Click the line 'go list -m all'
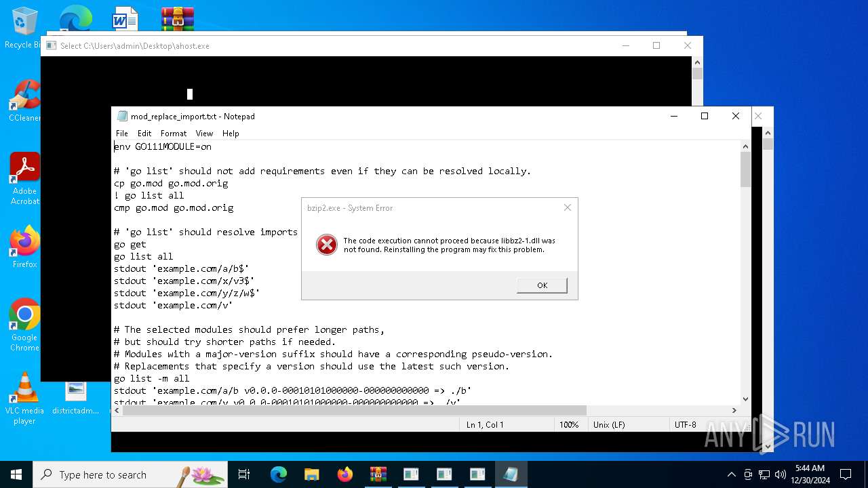The height and width of the screenshot is (488, 868). click(x=152, y=378)
